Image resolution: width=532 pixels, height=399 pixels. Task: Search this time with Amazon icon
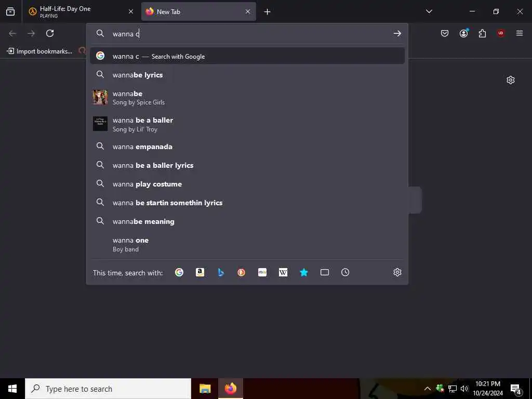[x=200, y=272]
